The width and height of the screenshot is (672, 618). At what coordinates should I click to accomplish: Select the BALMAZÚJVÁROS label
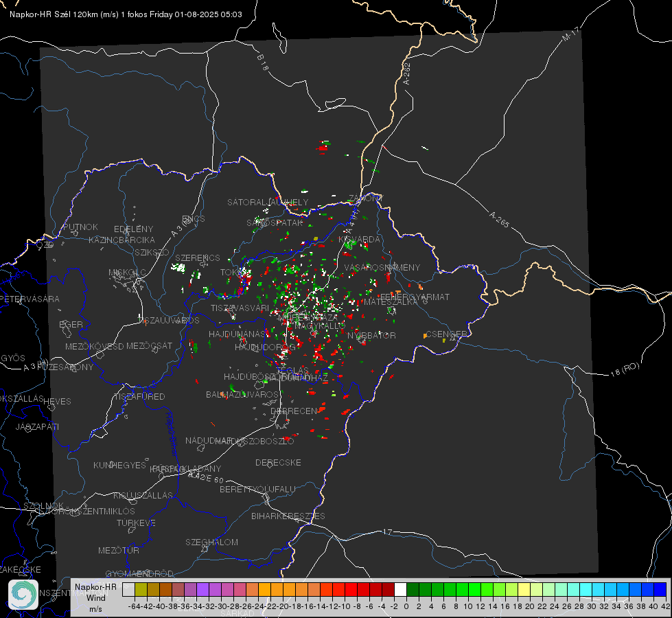pyautogui.click(x=242, y=394)
